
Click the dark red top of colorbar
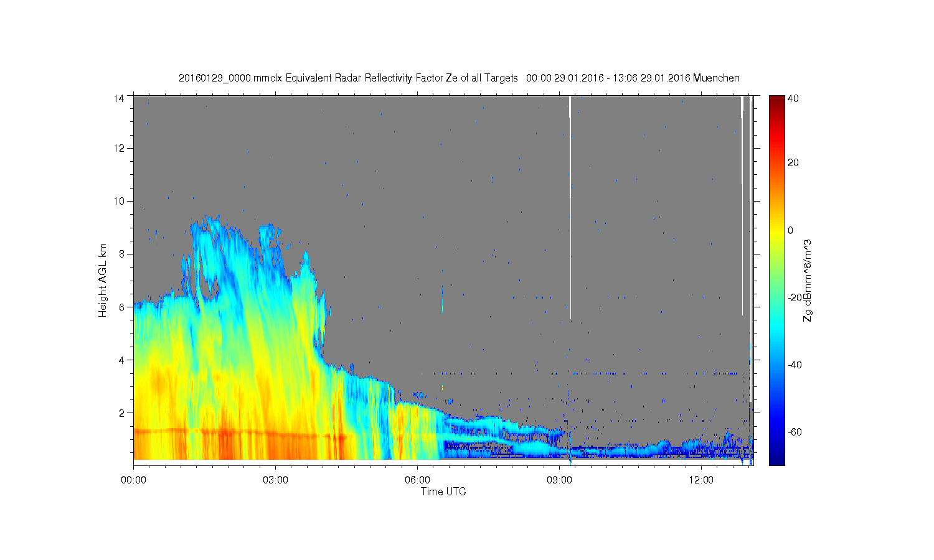[x=776, y=103]
